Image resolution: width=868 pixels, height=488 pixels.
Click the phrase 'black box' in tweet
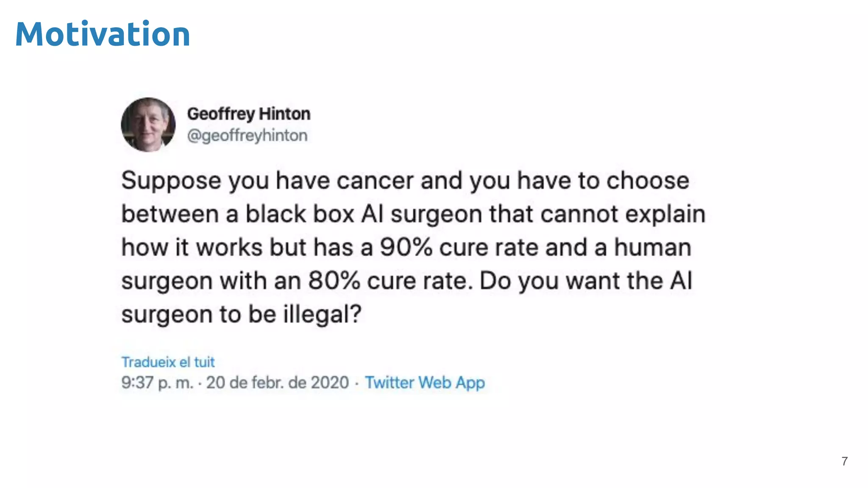[300, 214]
